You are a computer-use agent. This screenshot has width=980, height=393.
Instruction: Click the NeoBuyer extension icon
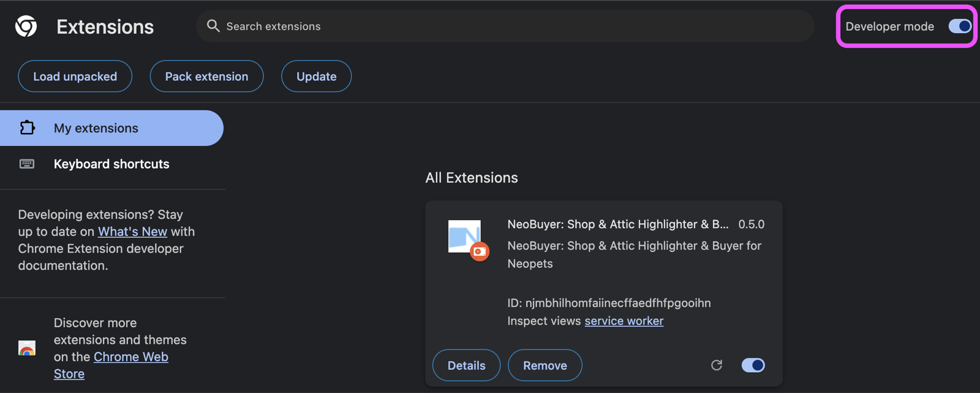(465, 237)
